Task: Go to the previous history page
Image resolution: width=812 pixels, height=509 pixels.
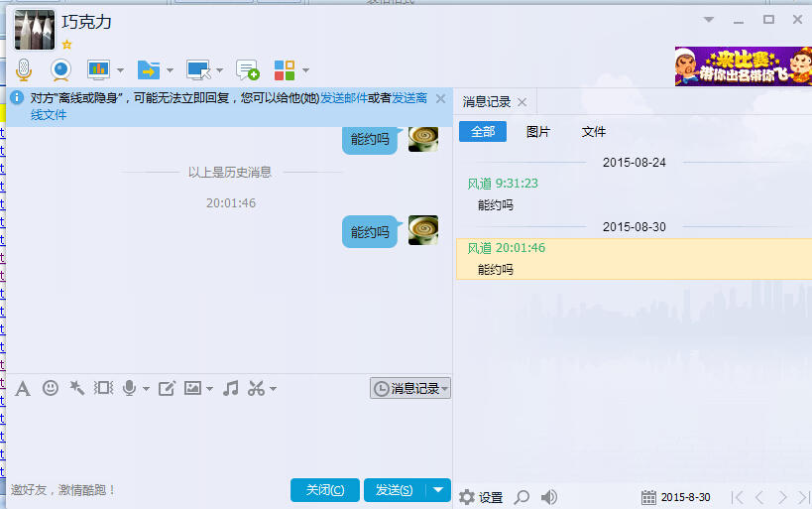Action: click(759, 498)
